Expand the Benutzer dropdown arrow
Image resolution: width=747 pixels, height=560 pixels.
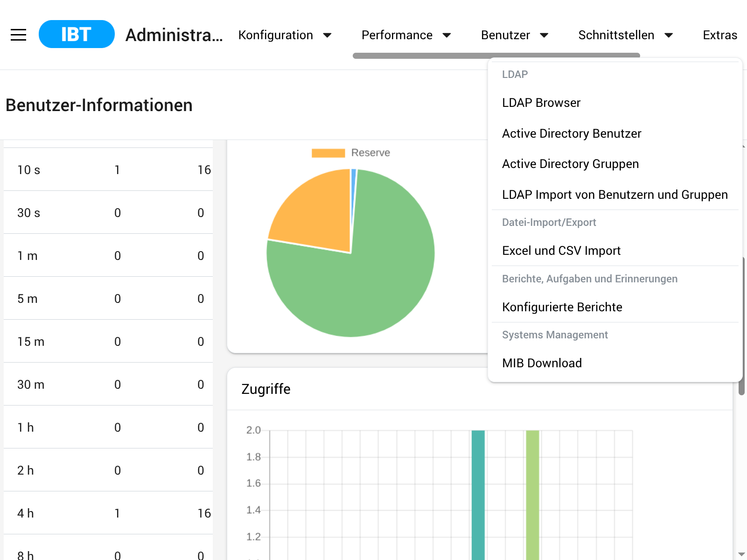544,35
